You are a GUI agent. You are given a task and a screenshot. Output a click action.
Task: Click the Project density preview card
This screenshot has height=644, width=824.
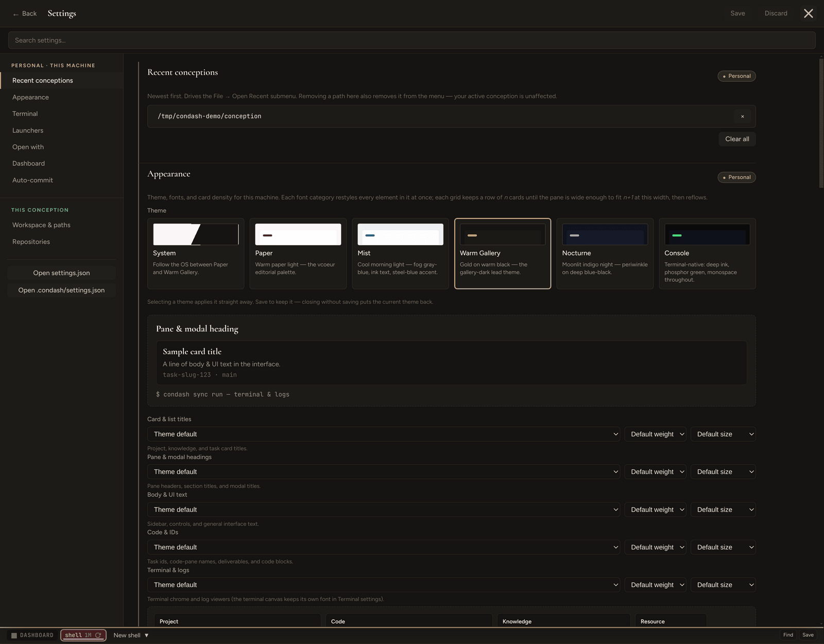tap(237, 620)
